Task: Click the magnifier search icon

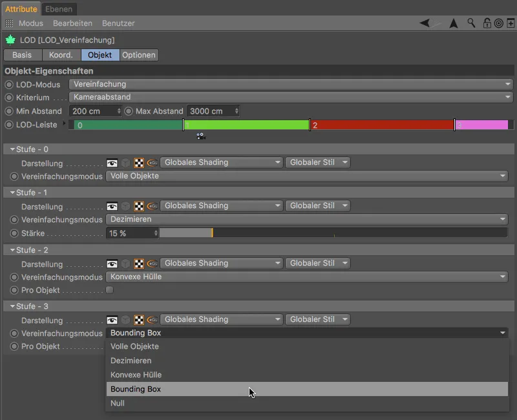Action: point(472,23)
